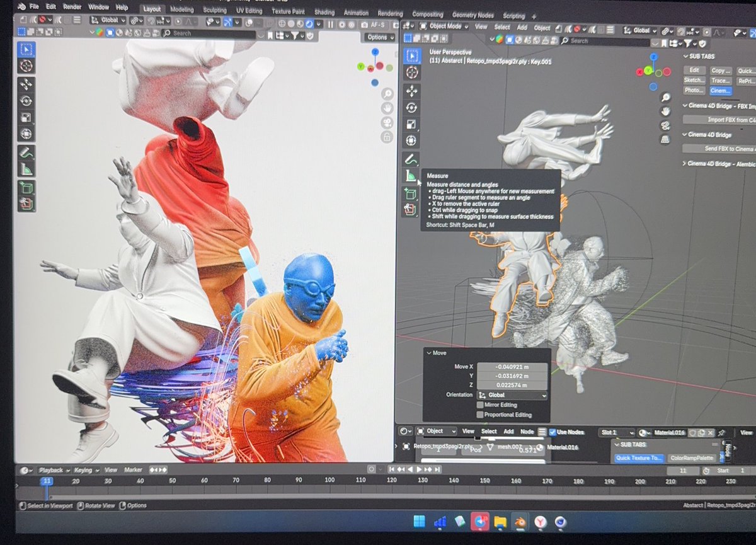Enable the Mirror Editing checkbox
Image resolution: width=756 pixels, height=545 pixels.
[x=480, y=405]
